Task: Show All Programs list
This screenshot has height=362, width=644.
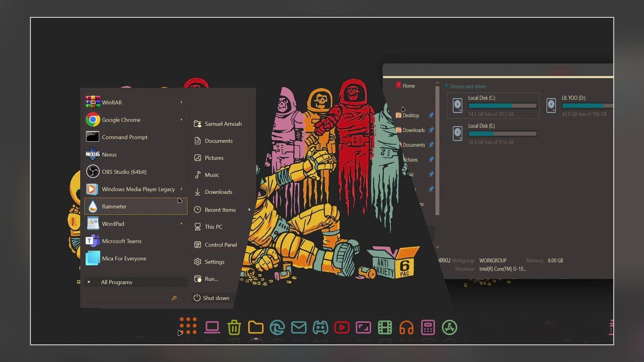Action: [136, 282]
